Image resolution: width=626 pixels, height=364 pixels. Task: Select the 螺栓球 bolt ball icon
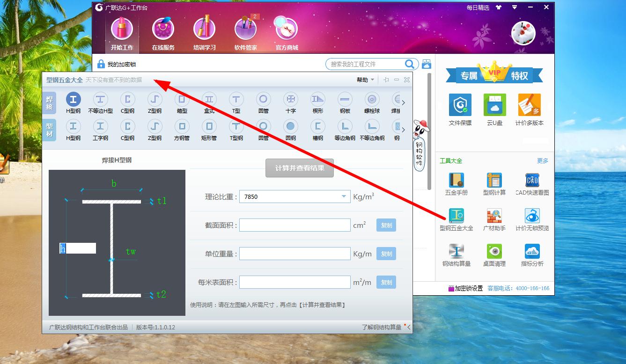click(372, 103)
